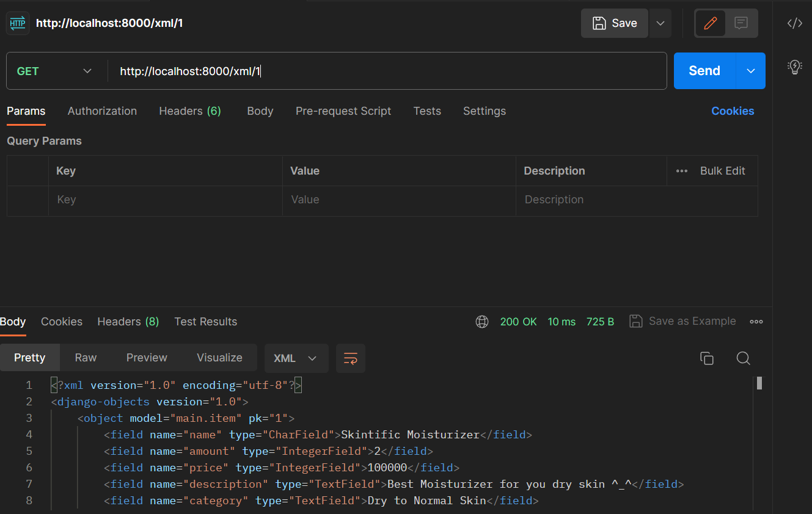Open the Send options dropdown arrow
This screenshot has height=514, width=812.
click(x=750, y=71)
